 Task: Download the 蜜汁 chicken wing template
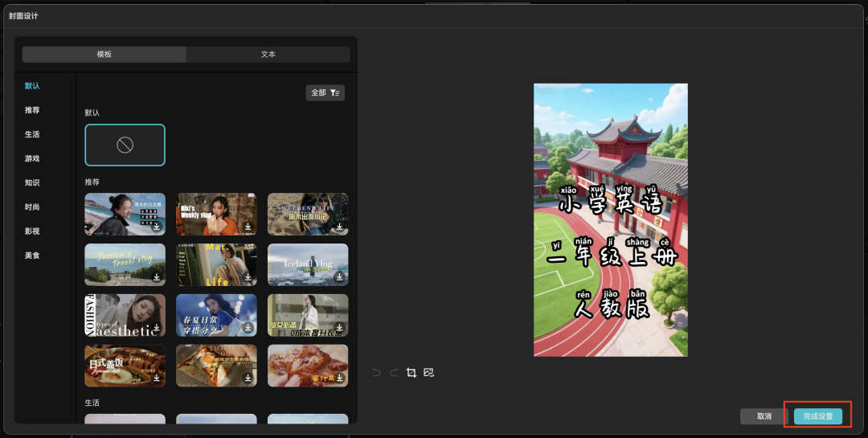[339, 378]
